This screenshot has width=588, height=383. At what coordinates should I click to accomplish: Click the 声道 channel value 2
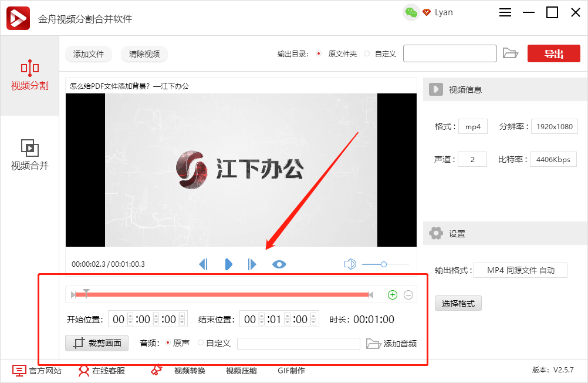tap(472, 159)
